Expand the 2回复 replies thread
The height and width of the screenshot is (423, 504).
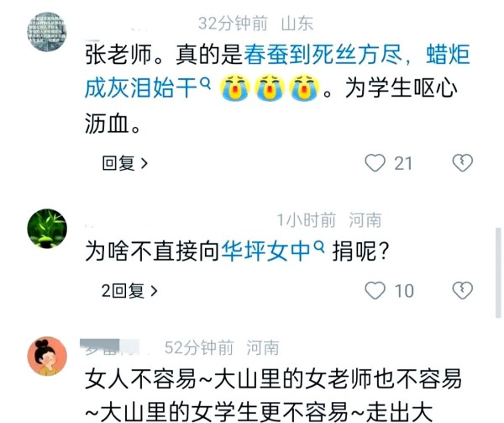click(x=129, y=291)
